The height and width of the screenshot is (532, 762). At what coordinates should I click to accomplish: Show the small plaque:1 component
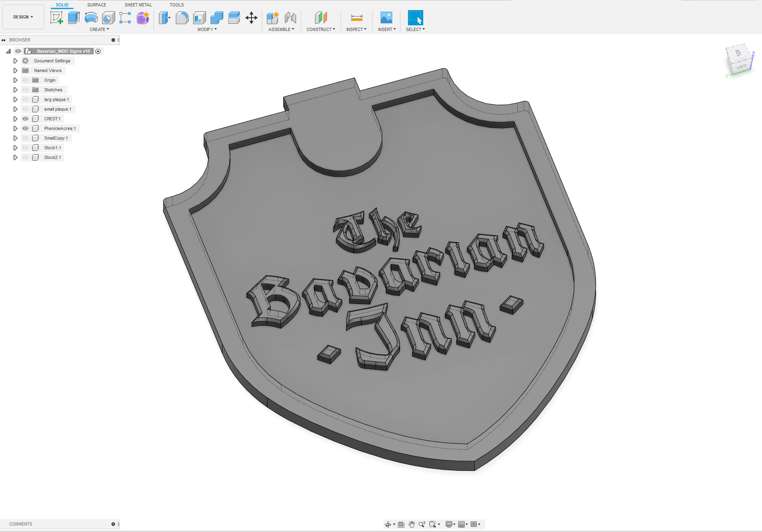(25, 109)
